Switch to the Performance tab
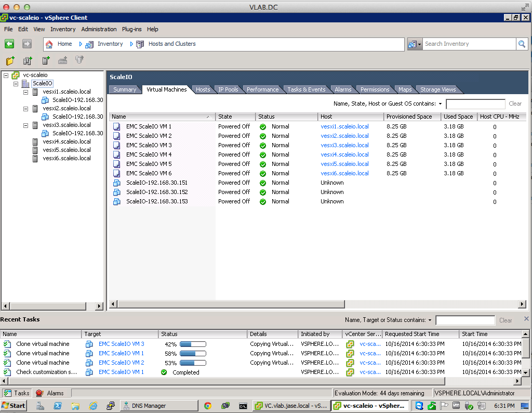Image resolution: width=532 pixels, height=413 pixels. pos(262,89)
